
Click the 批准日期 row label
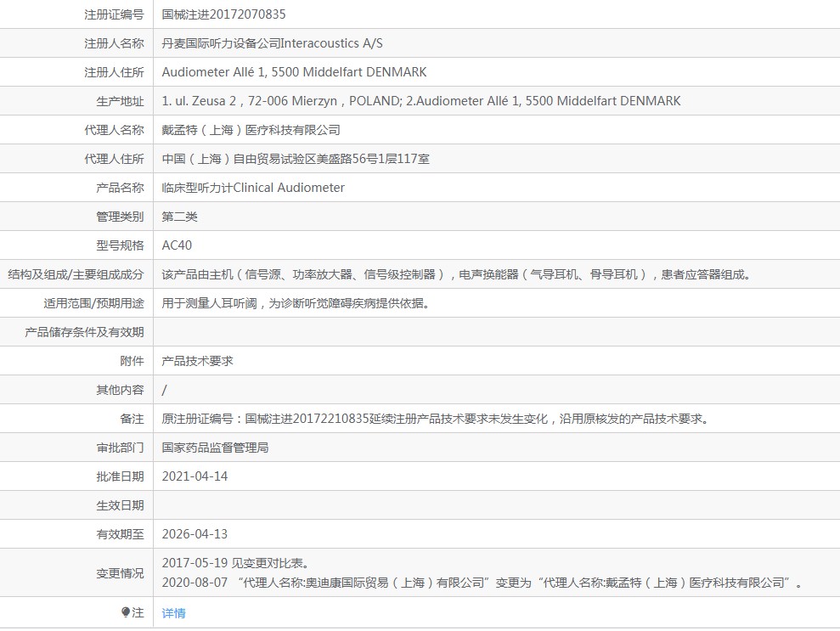[x=120, y=476]
